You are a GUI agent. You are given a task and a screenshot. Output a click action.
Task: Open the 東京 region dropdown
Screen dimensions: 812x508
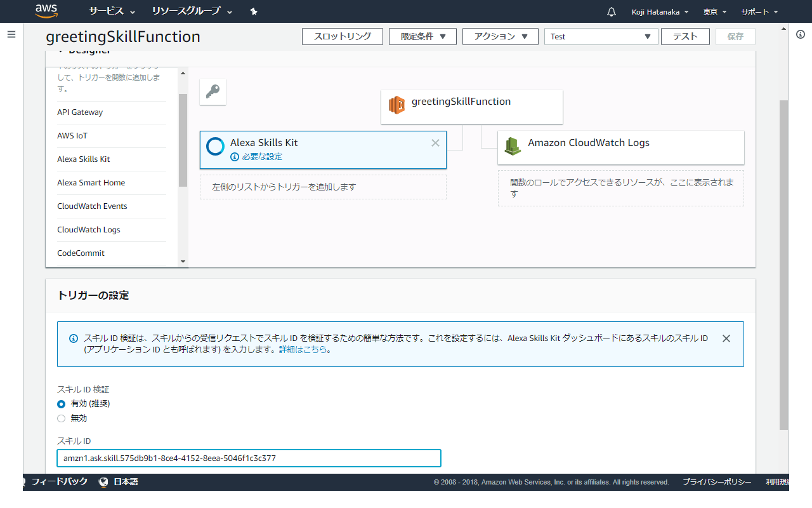pyautogui.click(x=715, y=11)
